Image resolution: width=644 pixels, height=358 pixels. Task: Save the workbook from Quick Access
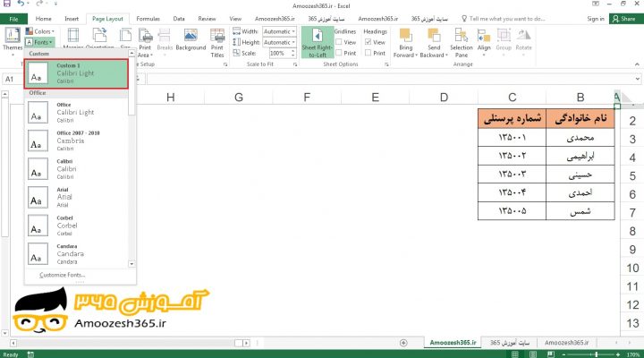click(x=7, y=4)
